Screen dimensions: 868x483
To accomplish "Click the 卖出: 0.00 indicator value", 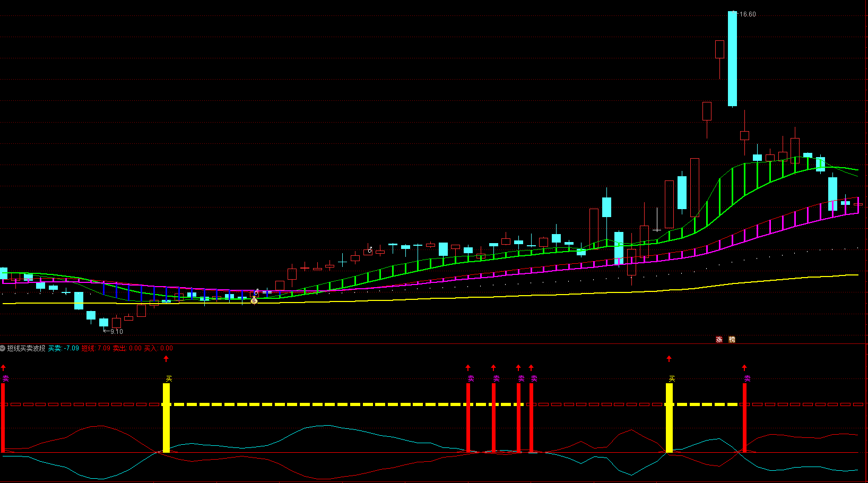I will (x=127, y=348).
